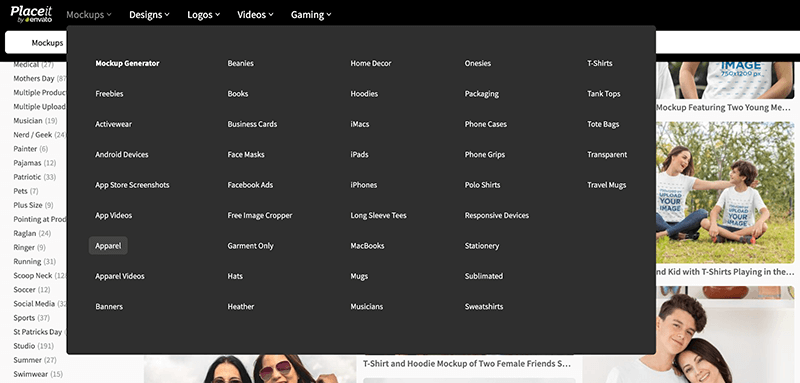Image resolution: width=800 pixels, height=383 pixels.
Task: Filter by Pajamas tag in the sidebar
Action: click(x=35, y=163)
